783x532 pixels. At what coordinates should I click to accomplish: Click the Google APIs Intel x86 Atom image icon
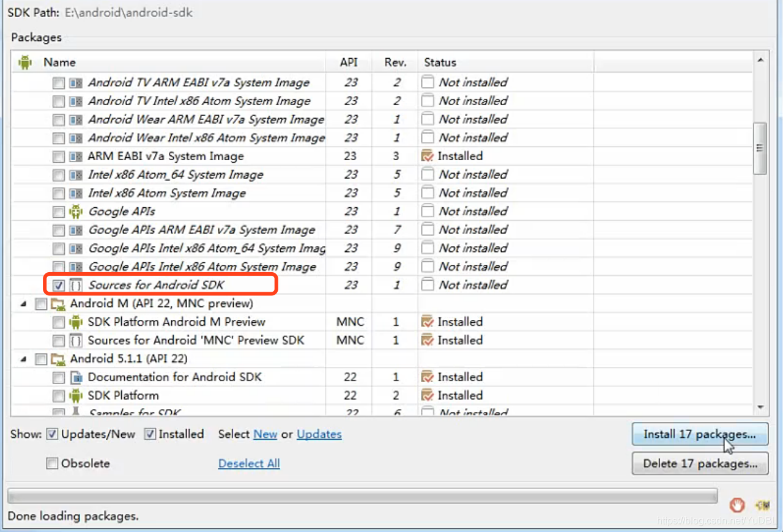tap(76, 267)
